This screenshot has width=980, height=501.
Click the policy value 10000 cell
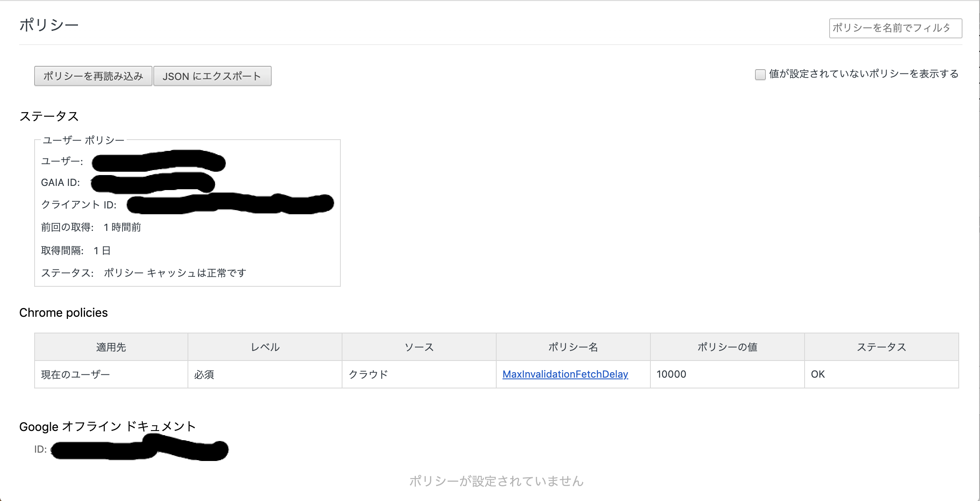671,374
